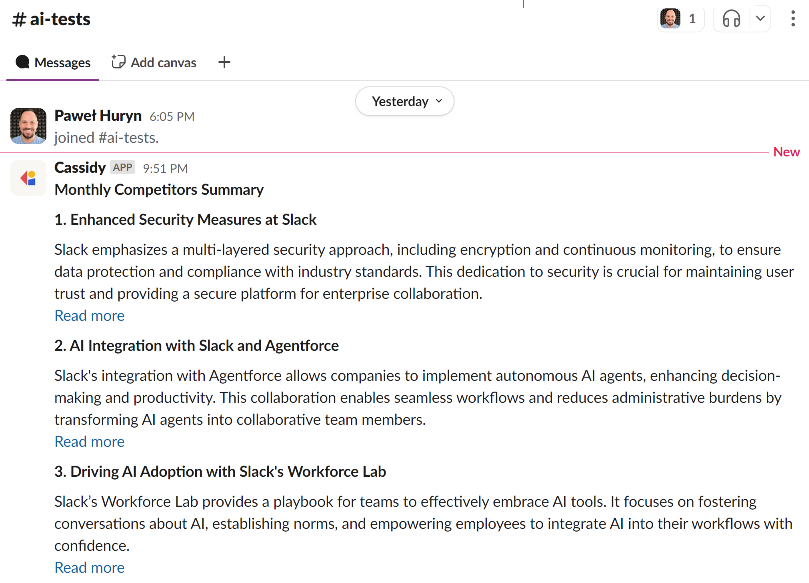
Task: Click the New messages marker
Action: point(786,151)
